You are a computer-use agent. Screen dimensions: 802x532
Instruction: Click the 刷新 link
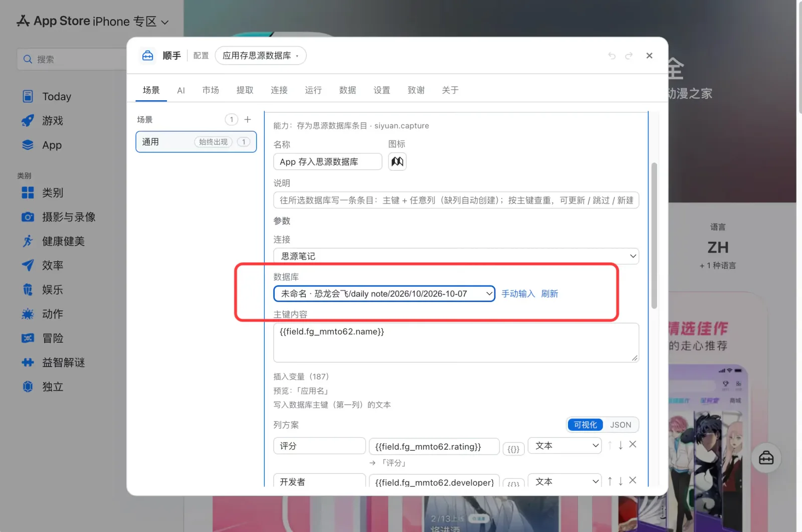point(549,294)
